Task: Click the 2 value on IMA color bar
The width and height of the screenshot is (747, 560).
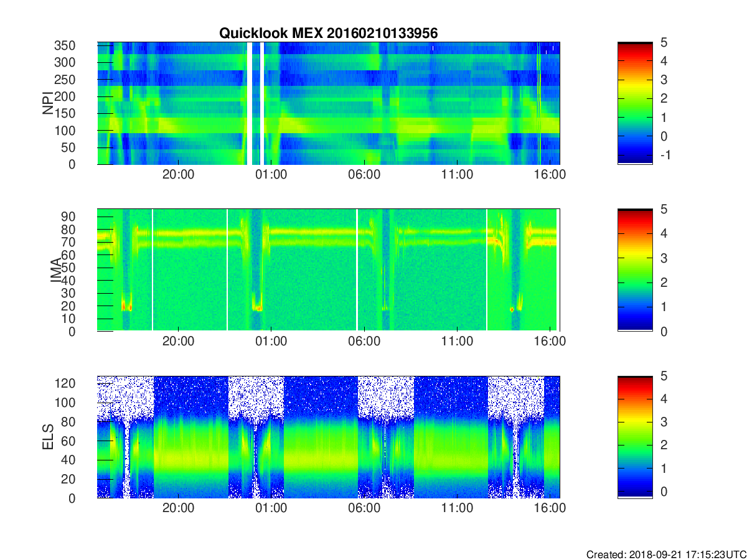Action: (x=664, y=282)
